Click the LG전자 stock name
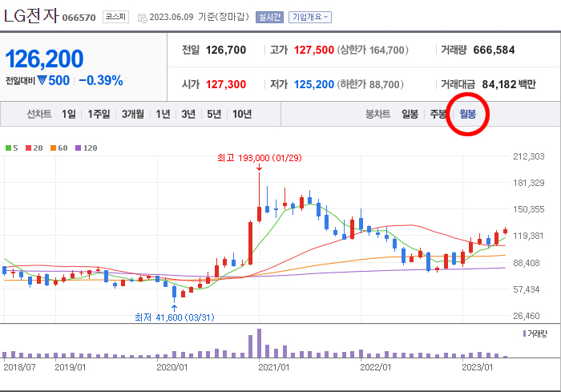Viewport: 561px width, 392px height. click(31, 16)
